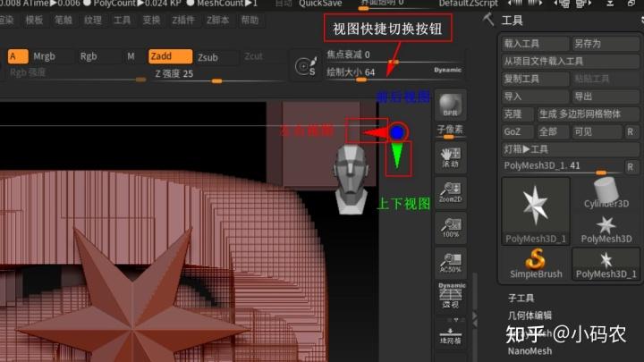Open the large PolyMesh3D_1 current tool thumbnail
This screenshot has height=362, width=644.
tap(536, 211)
